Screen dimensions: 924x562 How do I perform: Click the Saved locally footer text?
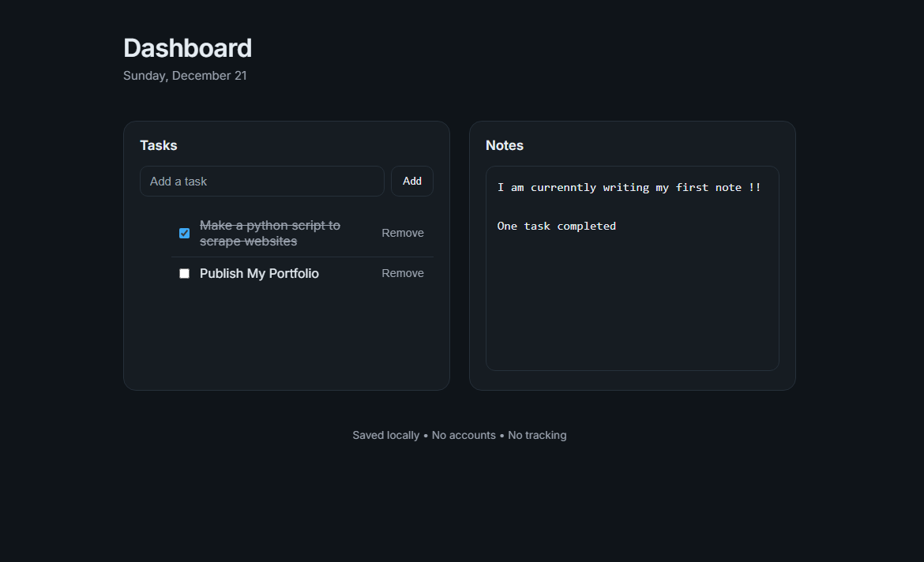[x=385, y=435]
